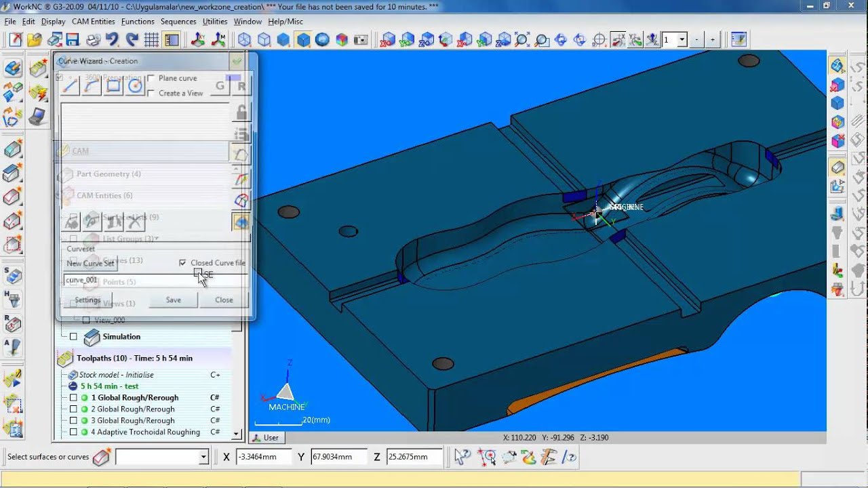Screen dimensions: 868x488
Task: Click the New Curve Set button
Action: (90, 263)
